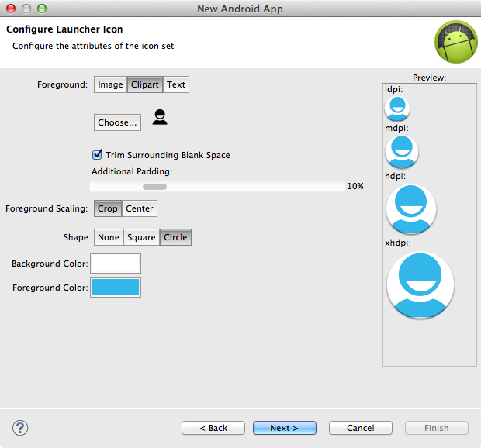This screenshot has width=481, height=448.
Task: Switch to Clipart foreground option
Action: [x=145, y=84]
